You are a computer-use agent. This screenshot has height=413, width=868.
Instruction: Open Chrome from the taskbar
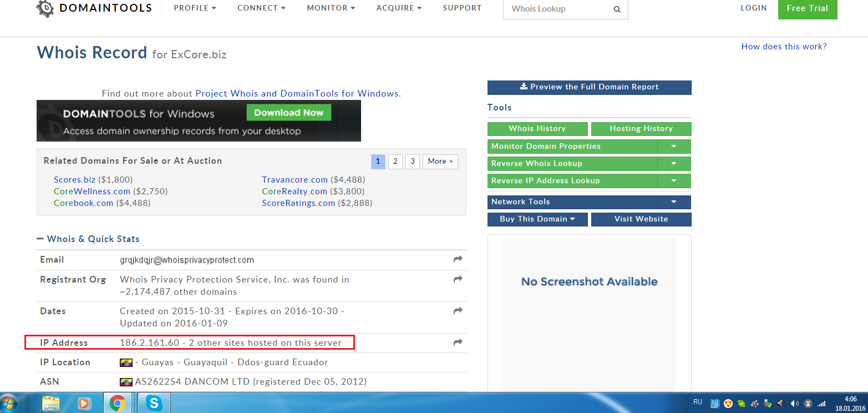coord(117,403)
